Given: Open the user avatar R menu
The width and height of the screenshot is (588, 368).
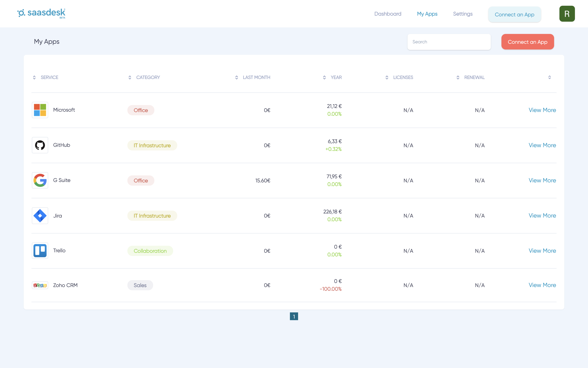Looking at the screenshot, I should [x=567, y=14].
